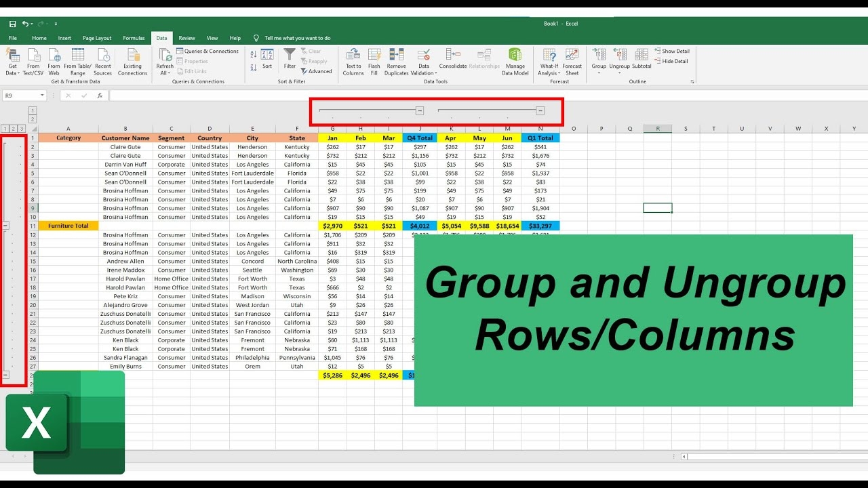
Task: Open the Name Box dropdown arrow
Action: (42, 95)
